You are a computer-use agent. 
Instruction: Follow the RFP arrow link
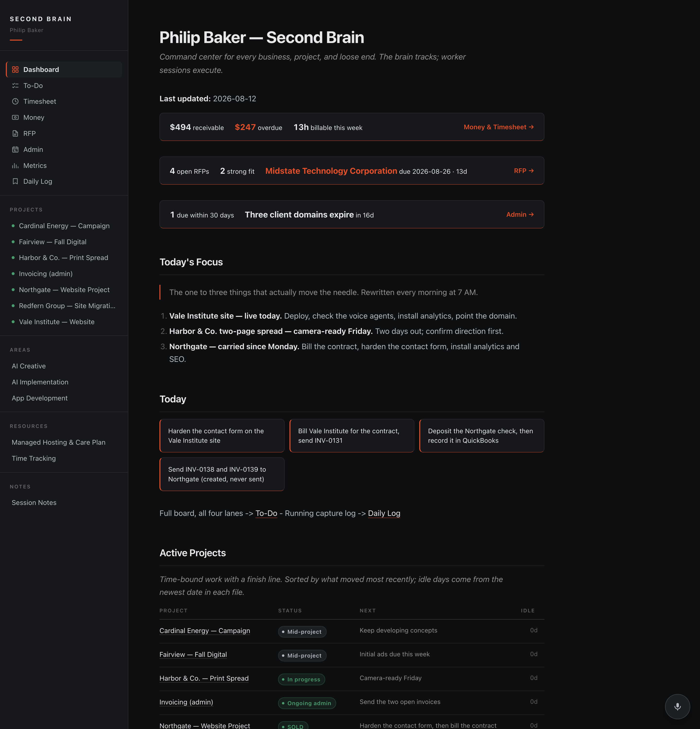(524, 171)
